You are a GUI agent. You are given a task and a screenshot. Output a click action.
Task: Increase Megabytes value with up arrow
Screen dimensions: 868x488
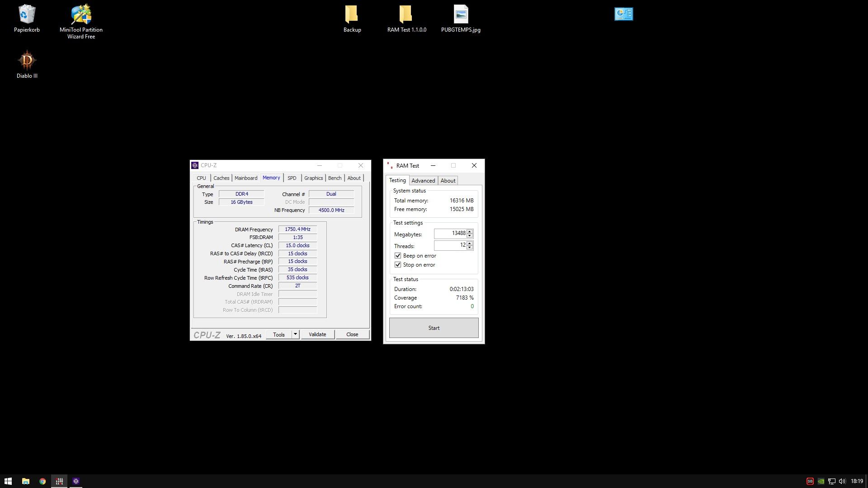pos(470,231)
